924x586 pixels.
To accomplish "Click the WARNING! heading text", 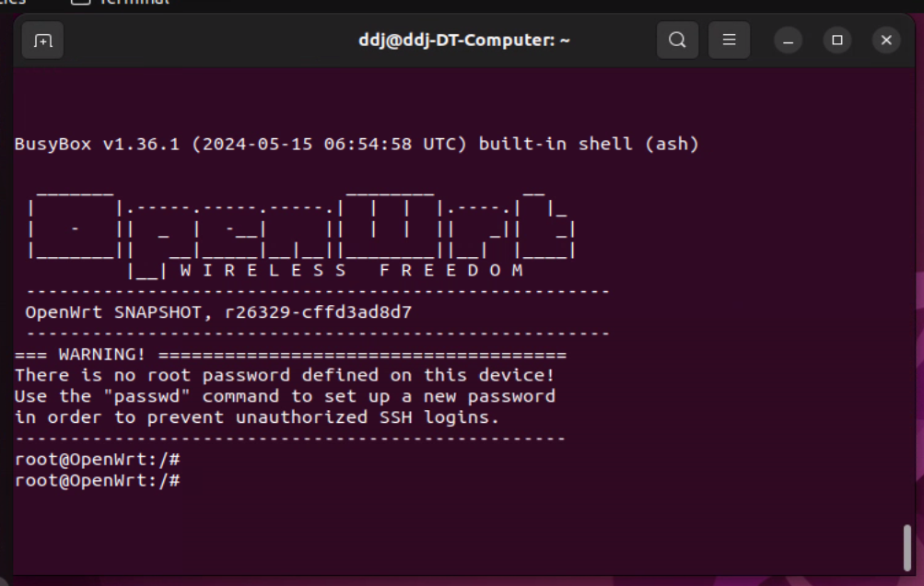I will coord(102,355).
